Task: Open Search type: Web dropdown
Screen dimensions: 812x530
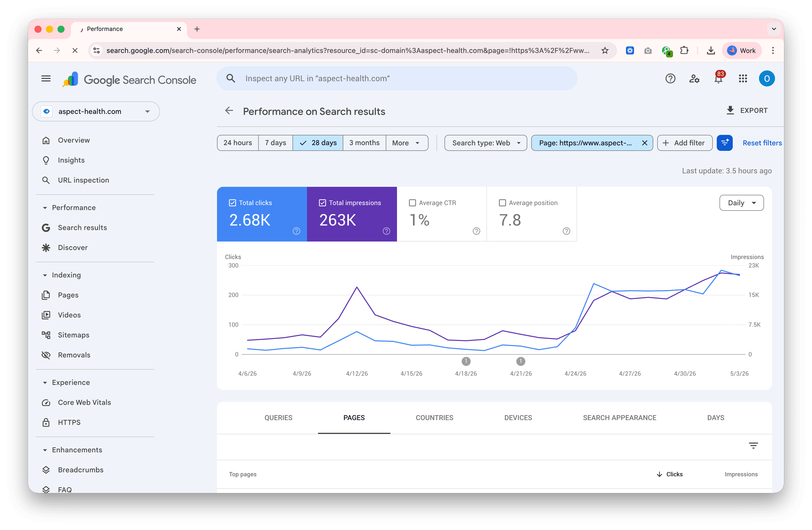Action: click(485, 143)
